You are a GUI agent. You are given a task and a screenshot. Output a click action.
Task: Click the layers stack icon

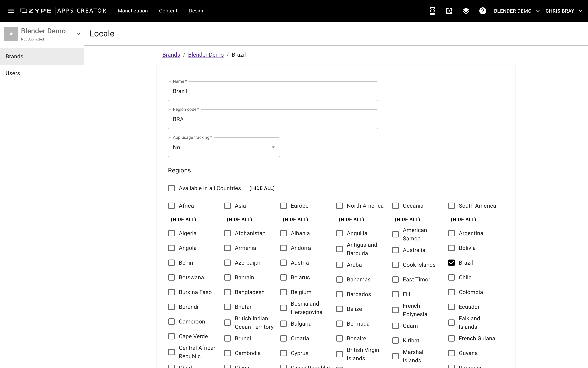(x=466, y=11)
